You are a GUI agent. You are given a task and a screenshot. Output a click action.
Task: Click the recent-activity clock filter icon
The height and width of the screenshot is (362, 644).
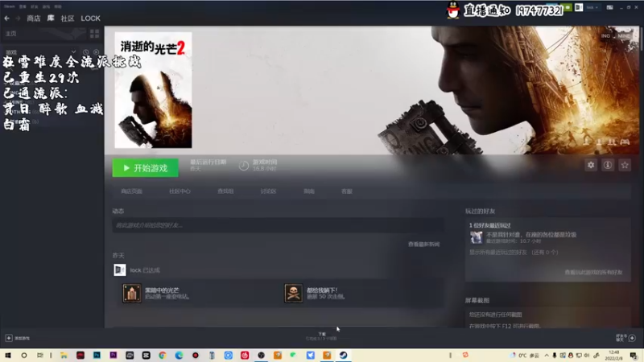86,52
